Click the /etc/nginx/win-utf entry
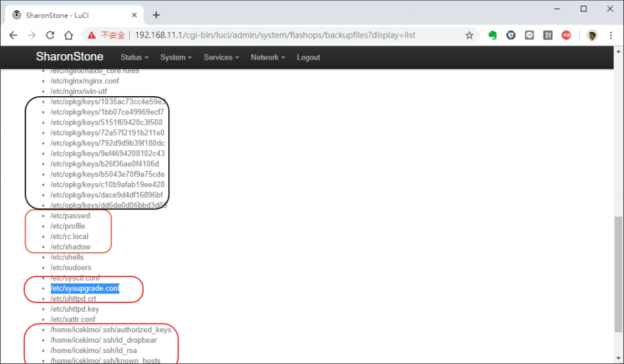 79,91
